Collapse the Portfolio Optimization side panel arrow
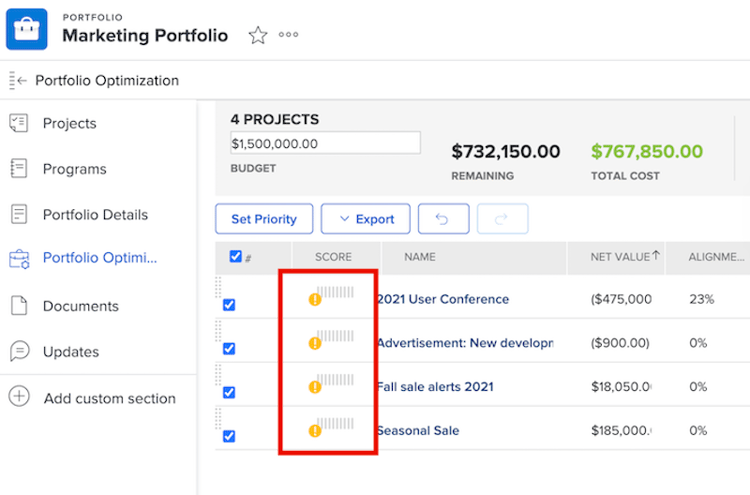The height and width of the screenshot is (495, 750). [17, 81]
